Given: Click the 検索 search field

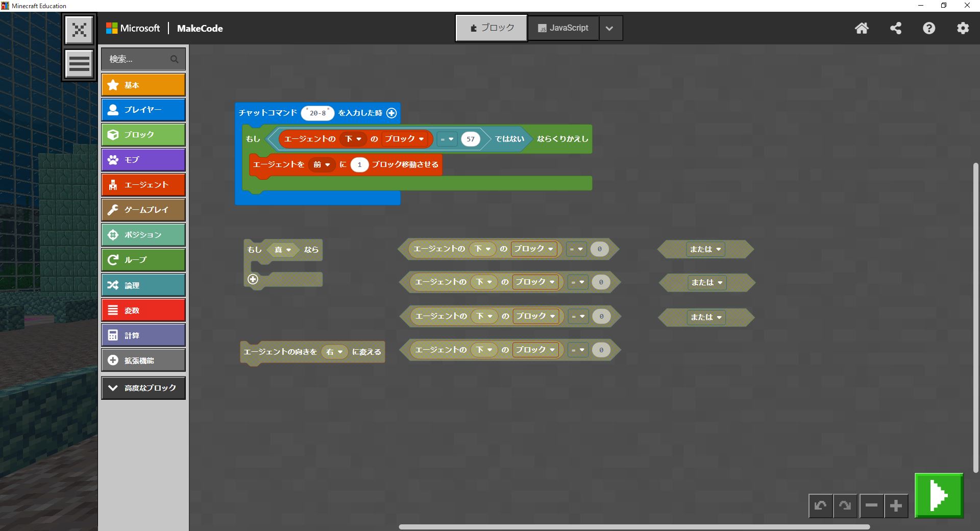Looking at the screenshot, I should 138,59.
